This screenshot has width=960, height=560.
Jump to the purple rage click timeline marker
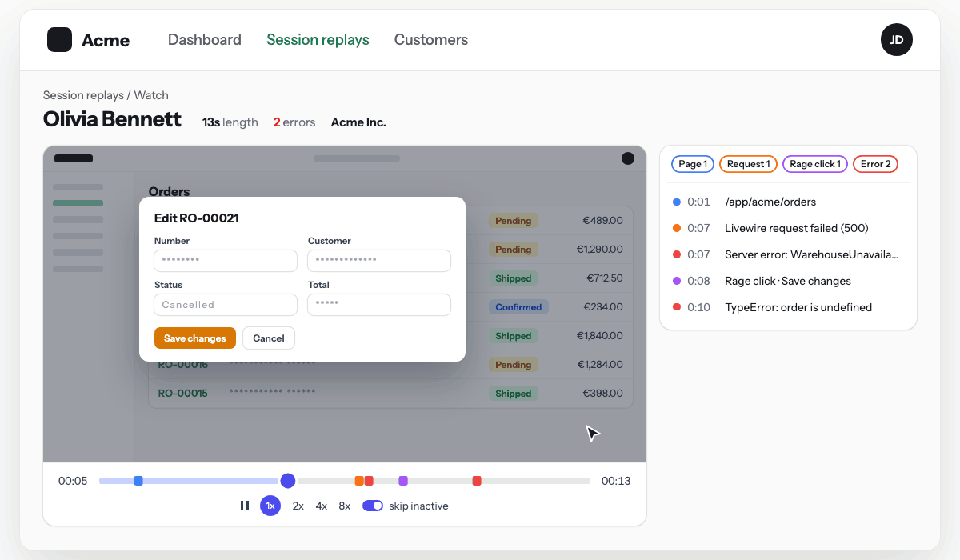pos(403,481)
